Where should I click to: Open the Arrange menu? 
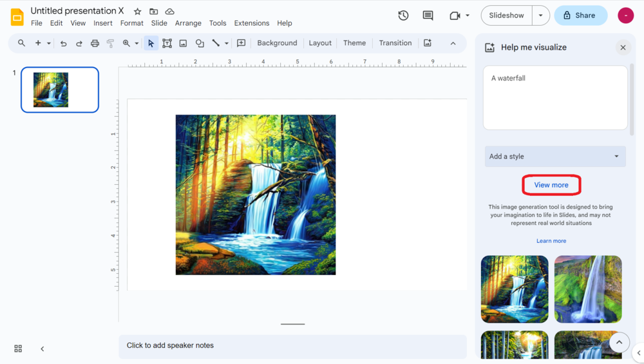188,23
